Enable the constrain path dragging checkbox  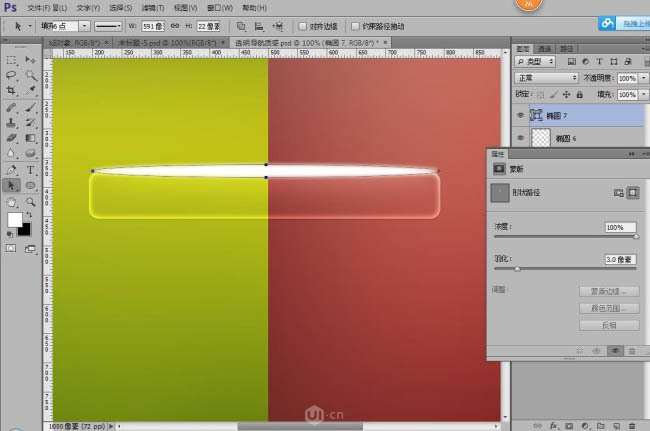point(355,27)
